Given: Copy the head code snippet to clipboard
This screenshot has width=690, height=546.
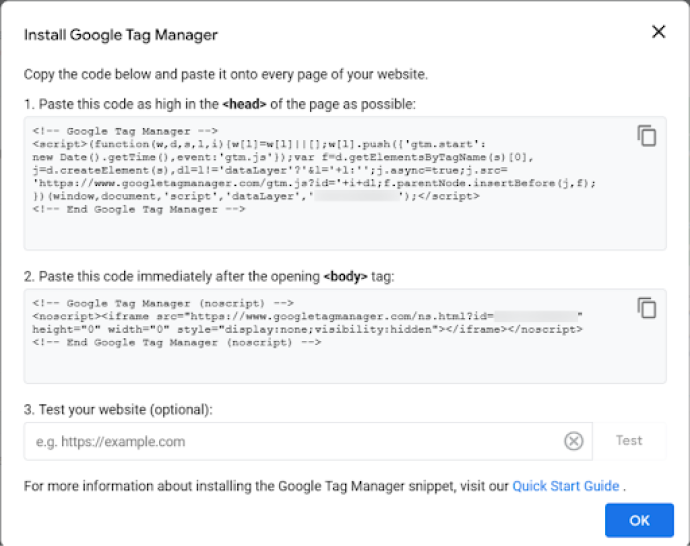Looking at the screenshot, I should click(x=647, y=137).
